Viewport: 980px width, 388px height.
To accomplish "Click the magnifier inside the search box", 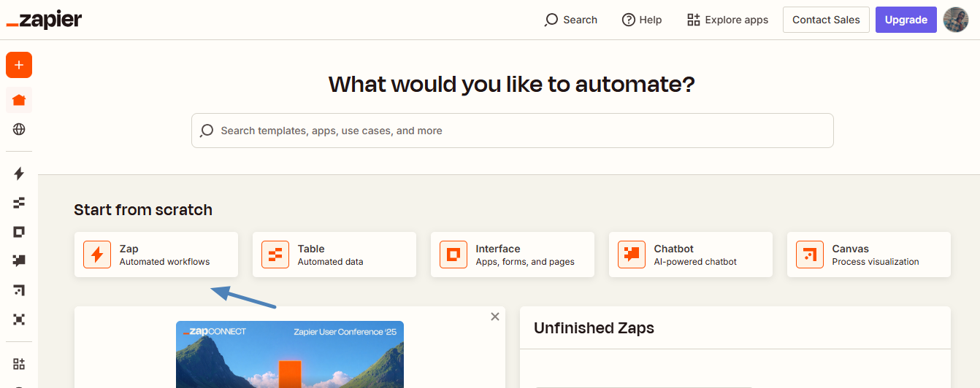I will pos(207,131).
